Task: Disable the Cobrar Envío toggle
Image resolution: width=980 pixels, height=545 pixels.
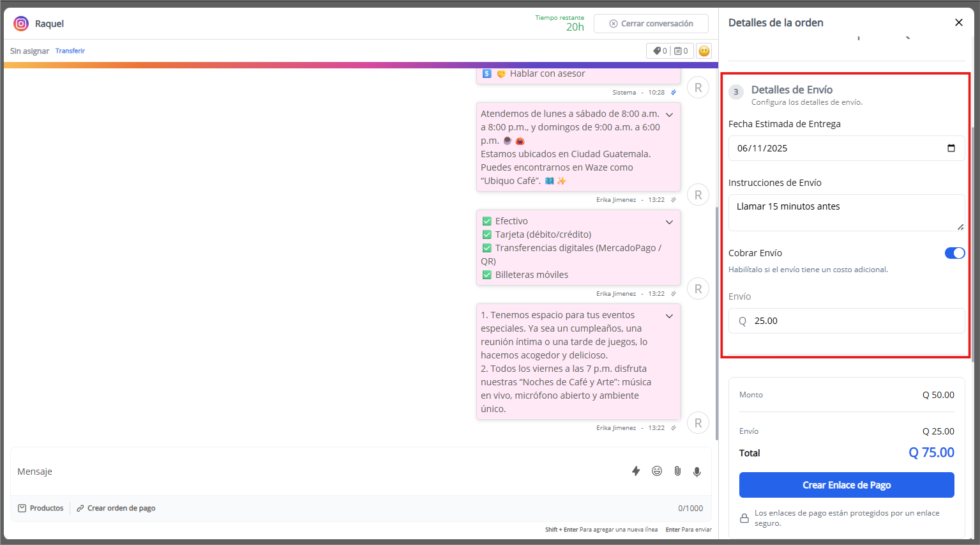Action: coord(954,253)
